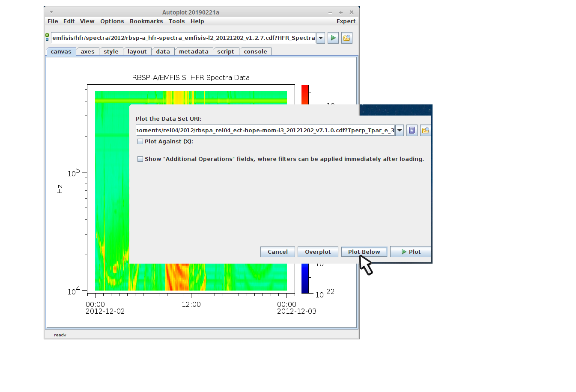Click the data set selector icon left of address bar

[47, 37]
